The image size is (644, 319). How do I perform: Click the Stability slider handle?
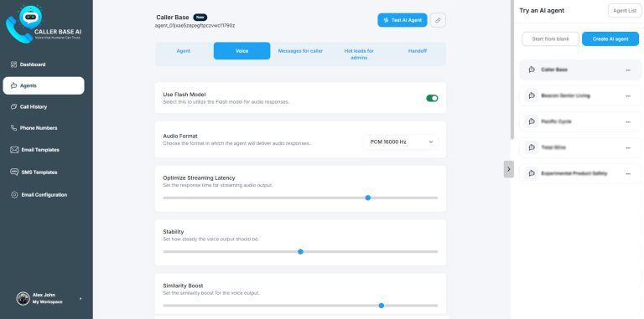click(x=300, y=252)
